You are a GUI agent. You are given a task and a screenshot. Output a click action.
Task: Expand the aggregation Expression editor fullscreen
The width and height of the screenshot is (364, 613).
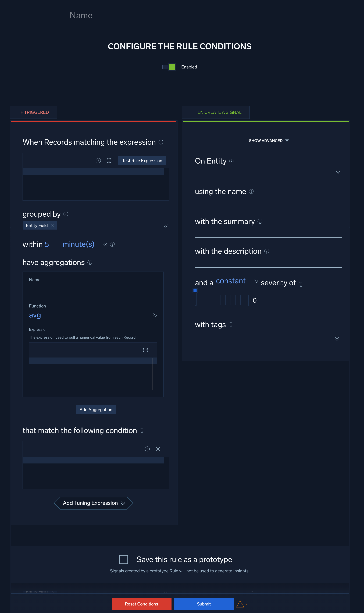[x=145, y=350]
